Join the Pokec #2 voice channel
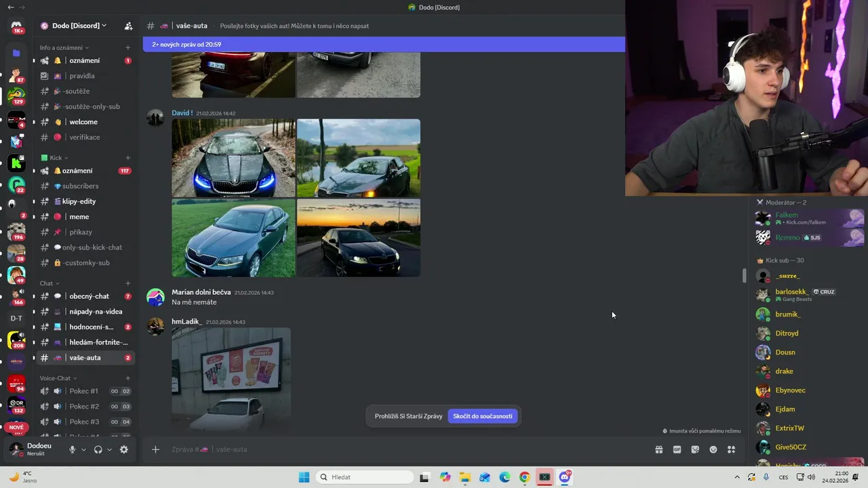 click(85, 407)
